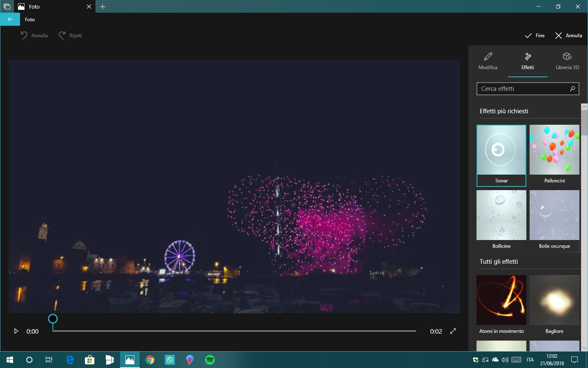Expand preview to full screen

[453, 331]
